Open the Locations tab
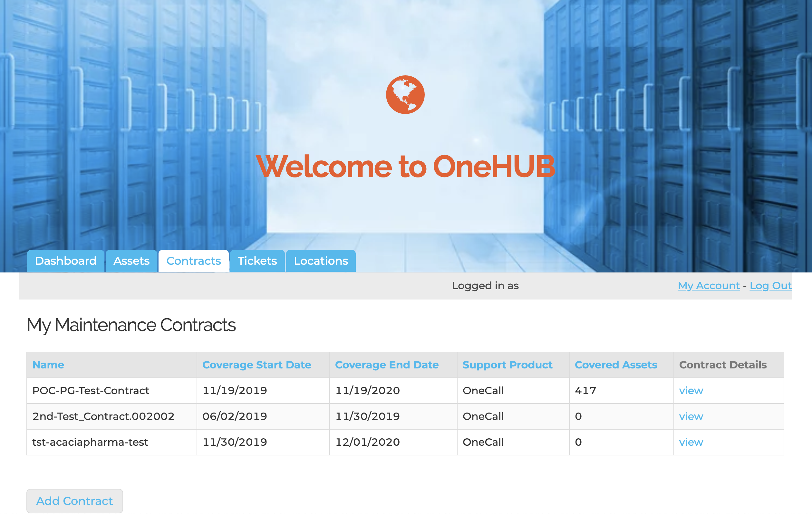 pyautogui.click(x=320, y=261)
